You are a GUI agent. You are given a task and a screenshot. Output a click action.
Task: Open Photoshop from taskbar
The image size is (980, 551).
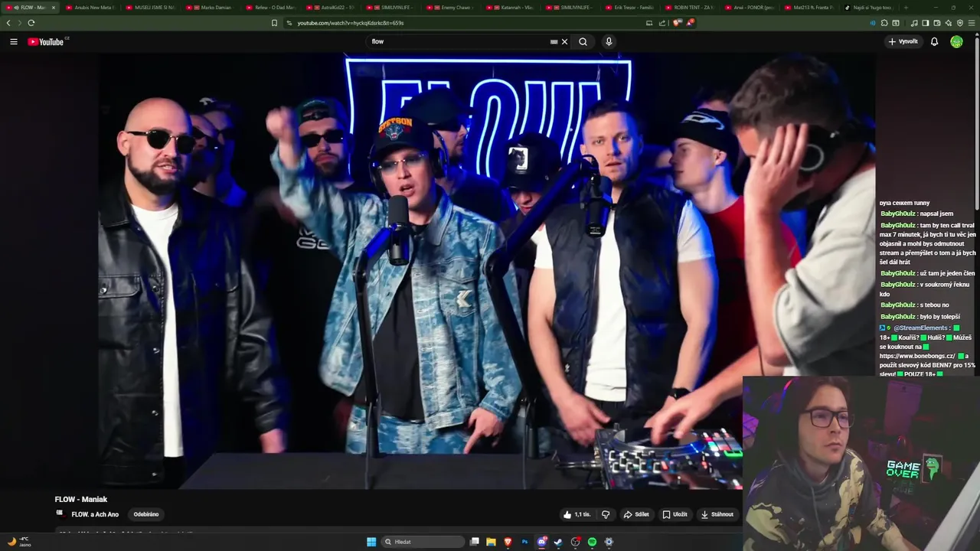[525, 542]
